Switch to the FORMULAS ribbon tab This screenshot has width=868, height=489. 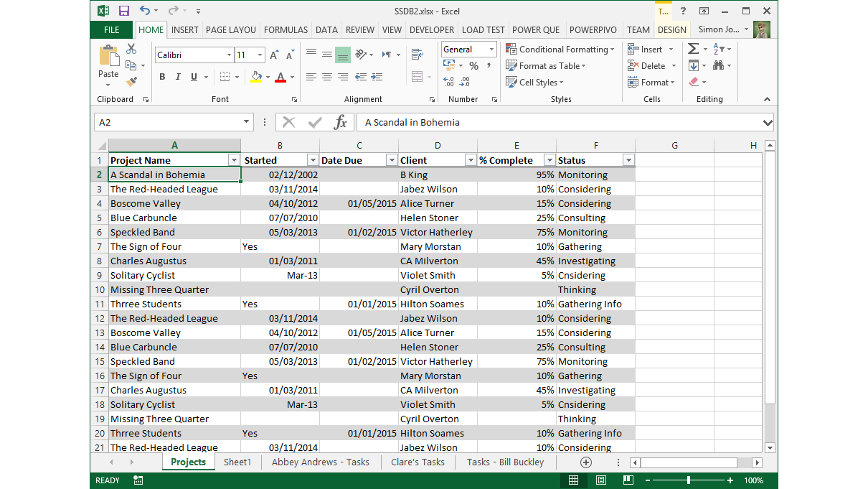tap(286, 30)
